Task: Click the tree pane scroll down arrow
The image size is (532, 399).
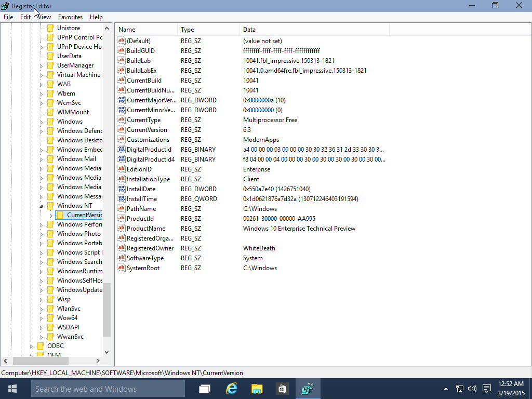Action: click(107, 352)
